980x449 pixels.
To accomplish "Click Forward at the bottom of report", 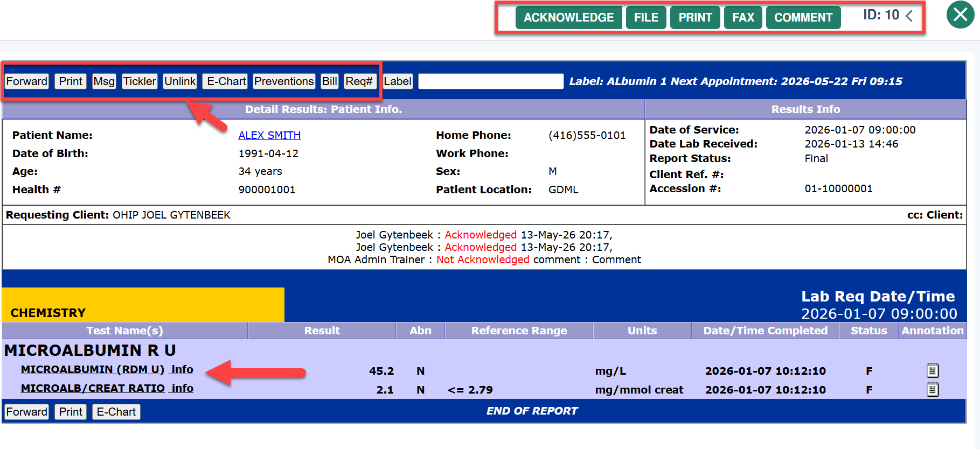I will tap(27, 412).
